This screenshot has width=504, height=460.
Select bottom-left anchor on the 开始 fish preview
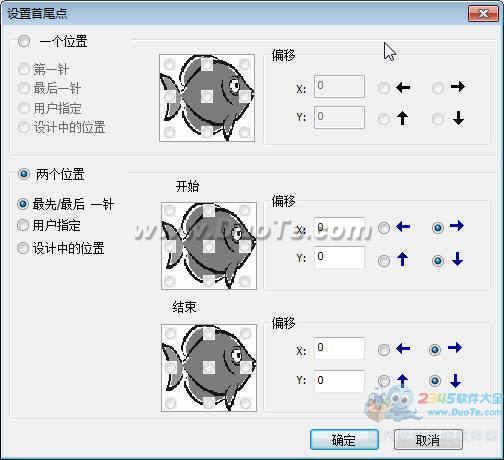(170, 281)
